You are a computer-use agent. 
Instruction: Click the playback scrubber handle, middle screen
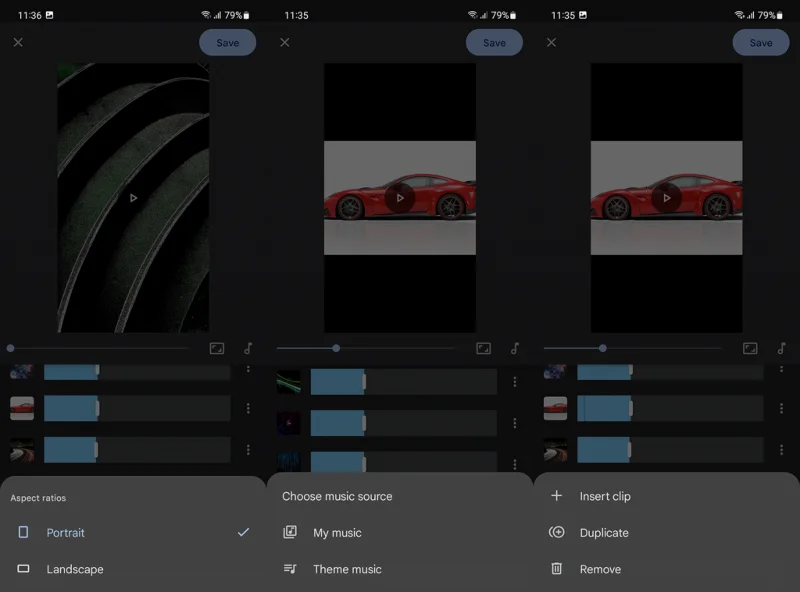pos(336,348)
